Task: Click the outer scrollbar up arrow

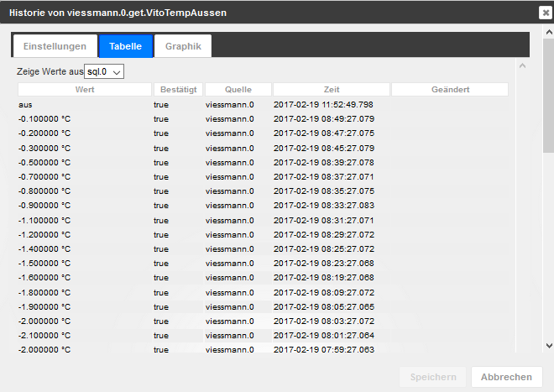Action: coord(549,32)
